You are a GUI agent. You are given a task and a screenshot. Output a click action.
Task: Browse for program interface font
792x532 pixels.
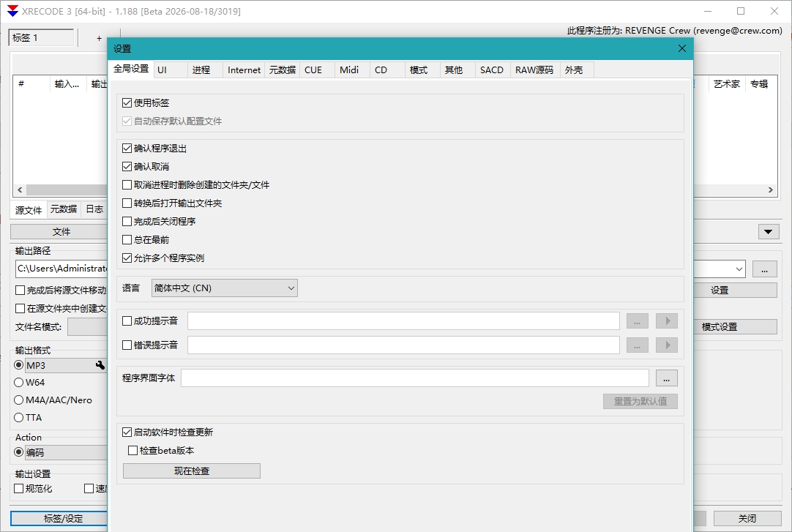666,378
